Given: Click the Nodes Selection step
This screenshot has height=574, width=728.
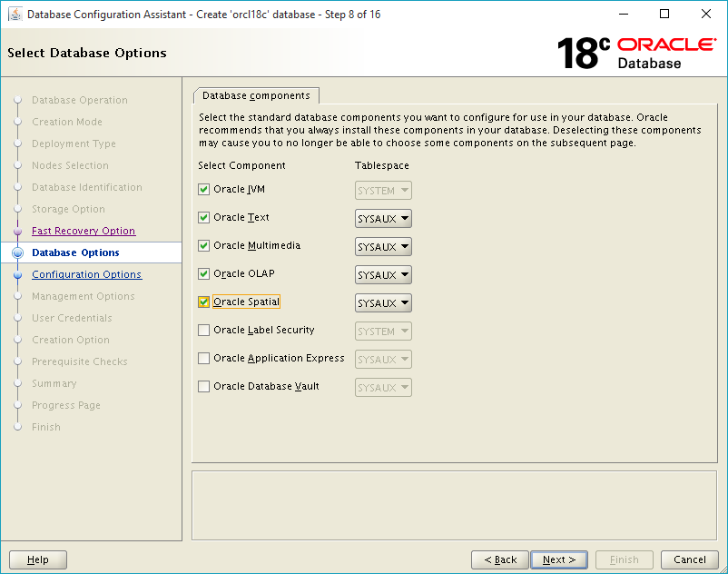Looking at the screenshot, I should [x=70, y=166].
